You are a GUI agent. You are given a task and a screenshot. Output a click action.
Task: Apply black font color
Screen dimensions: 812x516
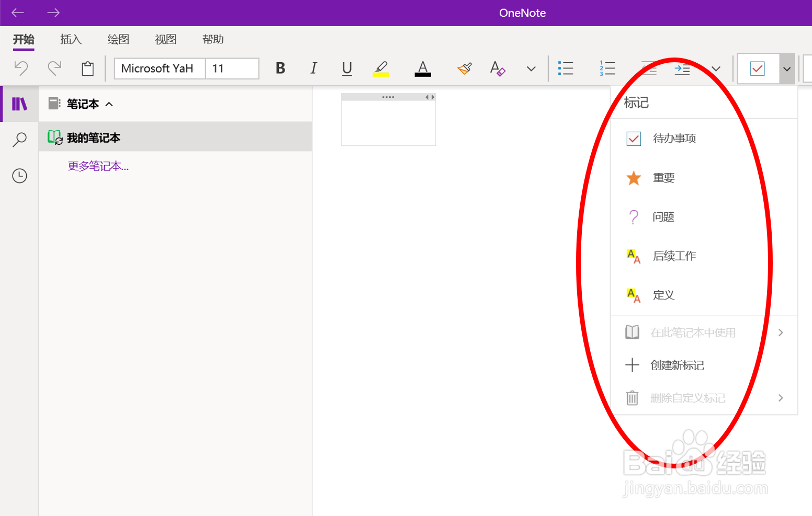point(423,68)
